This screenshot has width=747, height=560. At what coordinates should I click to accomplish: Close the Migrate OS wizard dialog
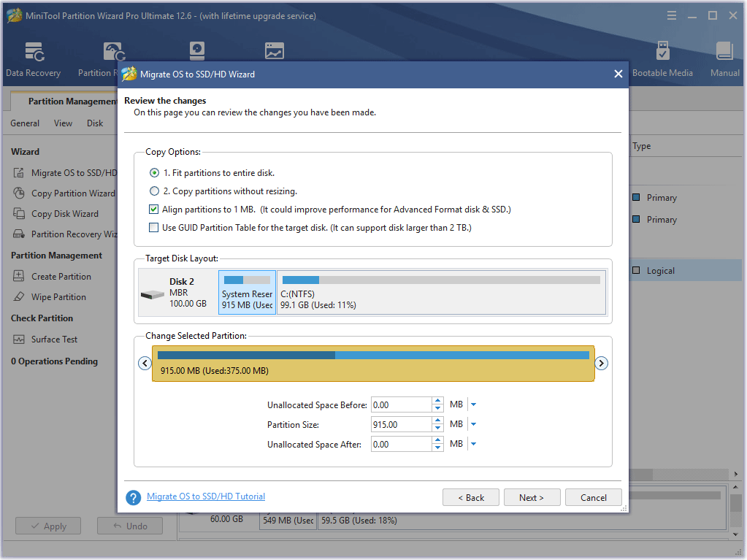coord(618,74)
